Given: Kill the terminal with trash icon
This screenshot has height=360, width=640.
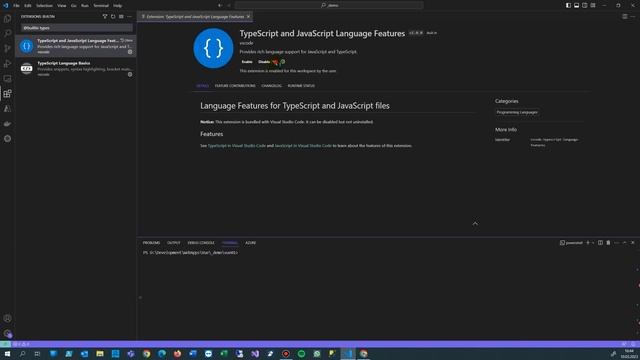Looking at the screenshot, I should (608, 243).
